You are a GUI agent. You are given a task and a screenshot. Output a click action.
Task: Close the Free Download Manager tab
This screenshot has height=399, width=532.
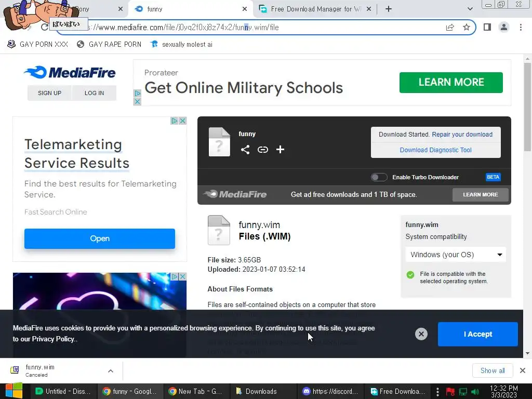click(x=369, y=9)
